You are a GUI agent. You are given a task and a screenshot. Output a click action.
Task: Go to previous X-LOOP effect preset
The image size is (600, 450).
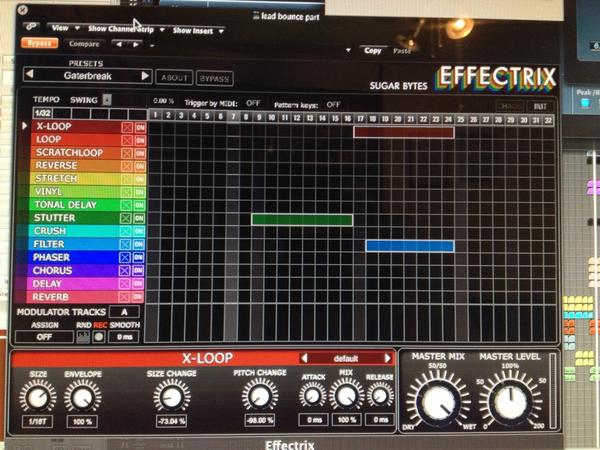pos(304,358)
